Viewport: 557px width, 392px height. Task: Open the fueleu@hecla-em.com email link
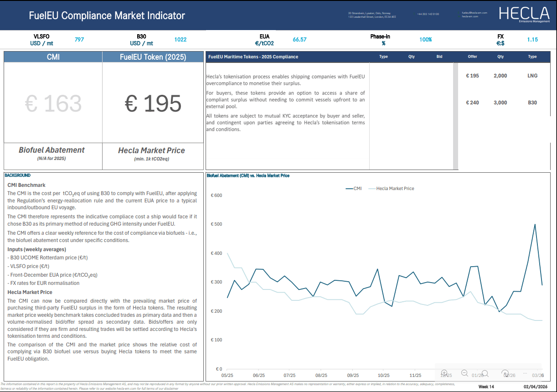point(474,13)
